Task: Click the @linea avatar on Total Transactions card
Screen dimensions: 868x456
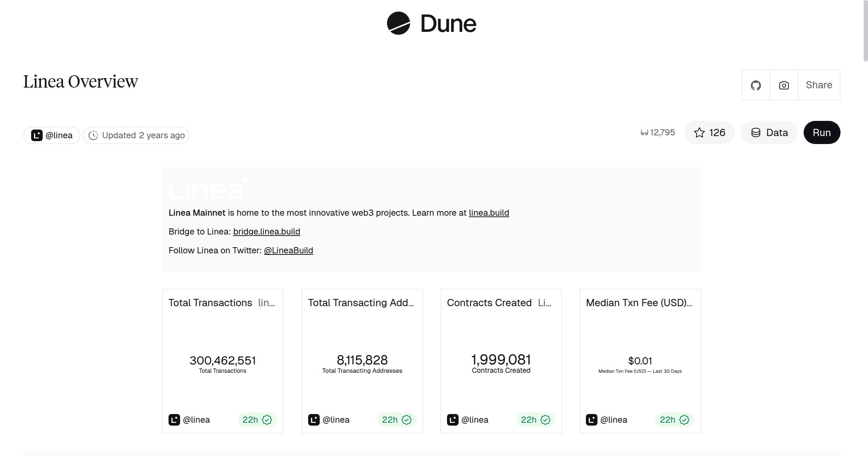Action: (x=175, y=419)
